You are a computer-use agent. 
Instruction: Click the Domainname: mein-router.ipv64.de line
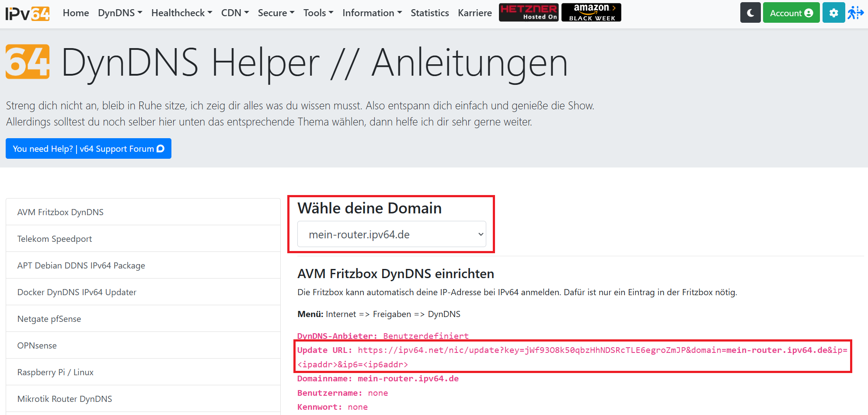pos(378,378)
